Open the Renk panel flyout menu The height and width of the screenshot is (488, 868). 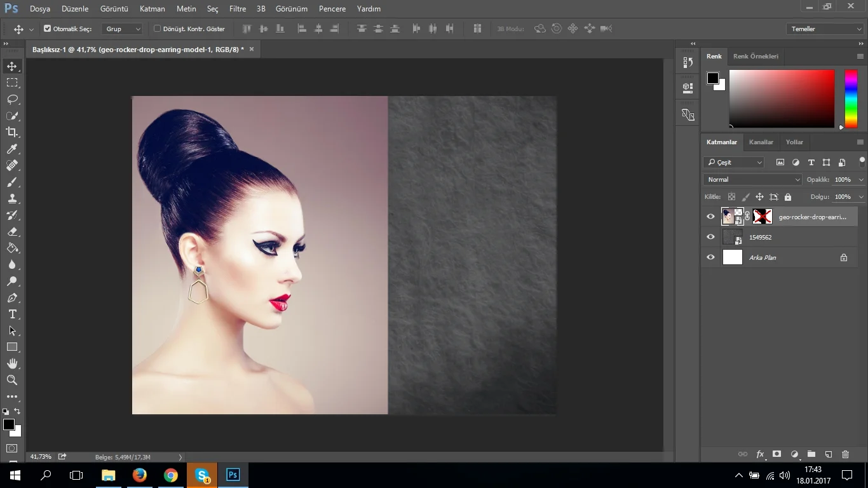[860, 56]
